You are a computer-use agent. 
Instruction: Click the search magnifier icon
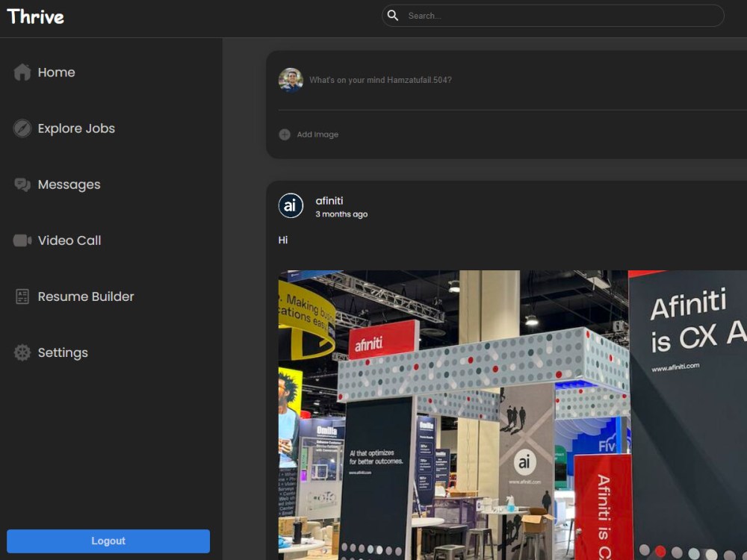(393, 16)
